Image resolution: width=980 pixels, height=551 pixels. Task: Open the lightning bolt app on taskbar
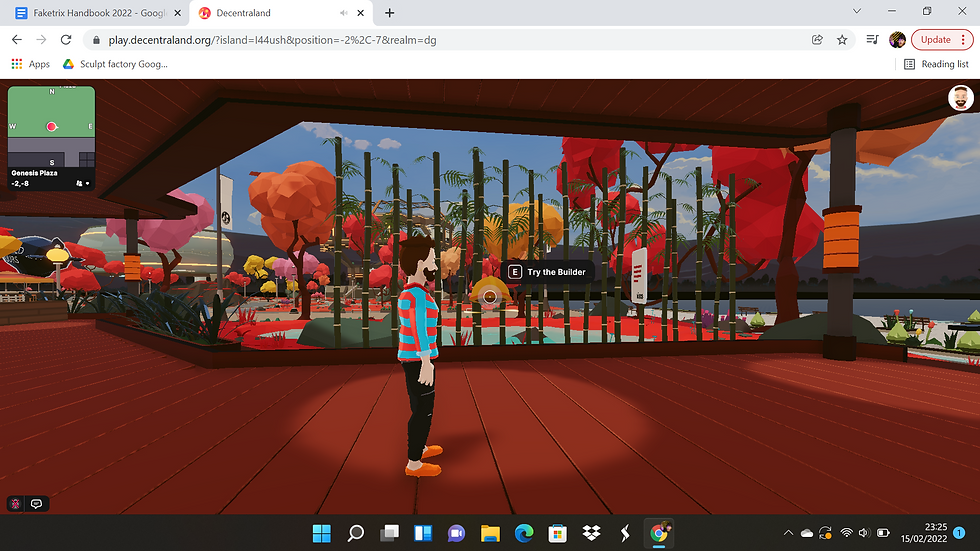(x=624, y=533)
